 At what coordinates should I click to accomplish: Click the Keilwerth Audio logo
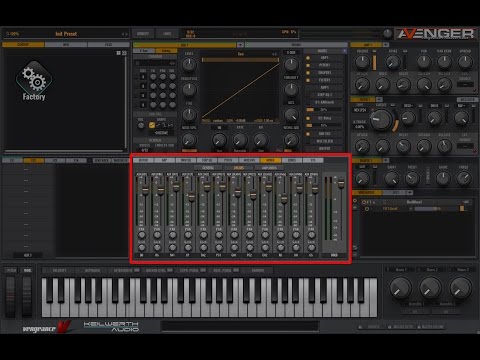coord(111,327)
